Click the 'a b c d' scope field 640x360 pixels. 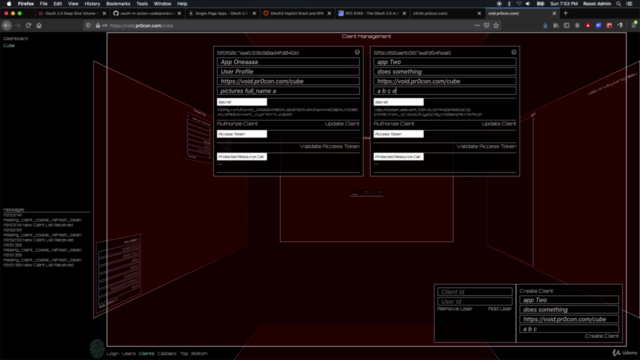tap(445, 91)
